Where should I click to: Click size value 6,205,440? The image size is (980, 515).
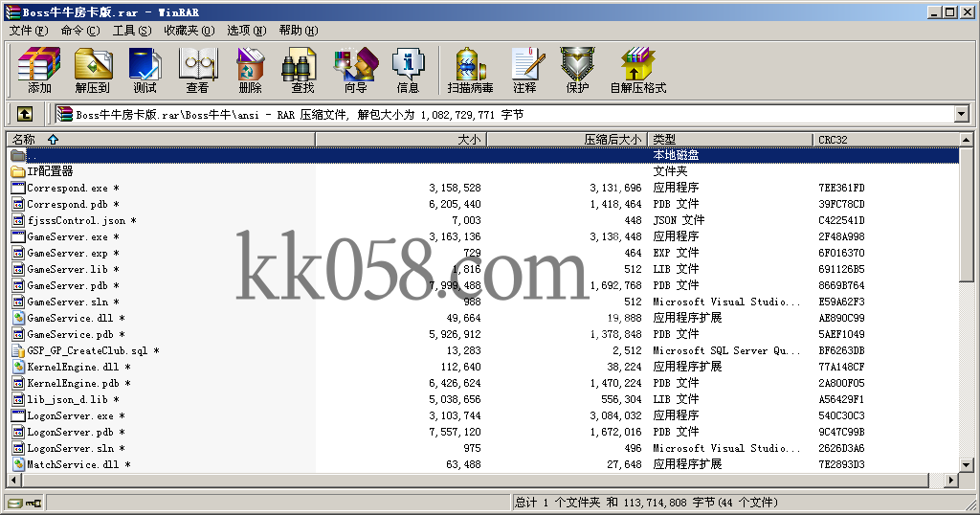(x=455, y=204)
